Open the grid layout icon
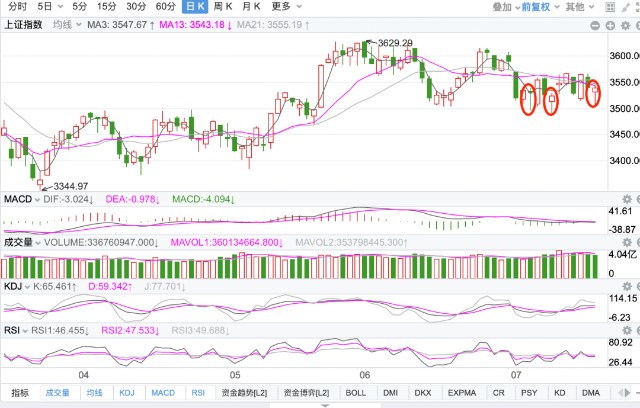The height and width of the screenshot is (408, 640). pos(610,7)
